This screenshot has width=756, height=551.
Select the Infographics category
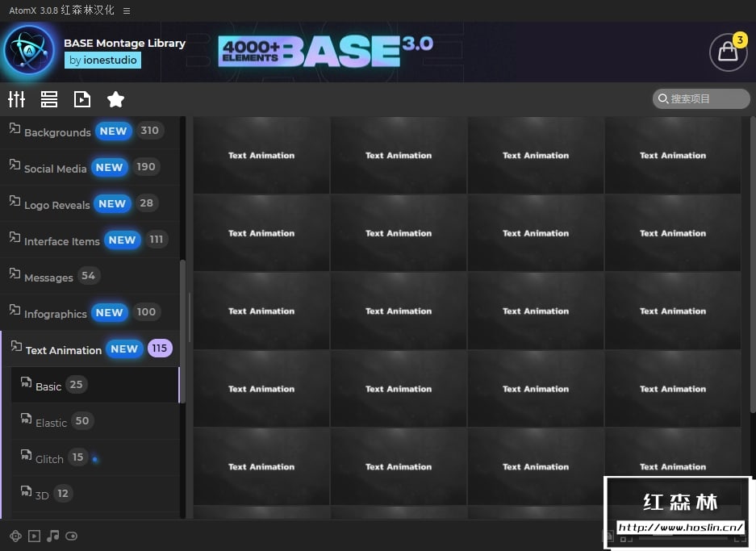[x=90, y=312]
